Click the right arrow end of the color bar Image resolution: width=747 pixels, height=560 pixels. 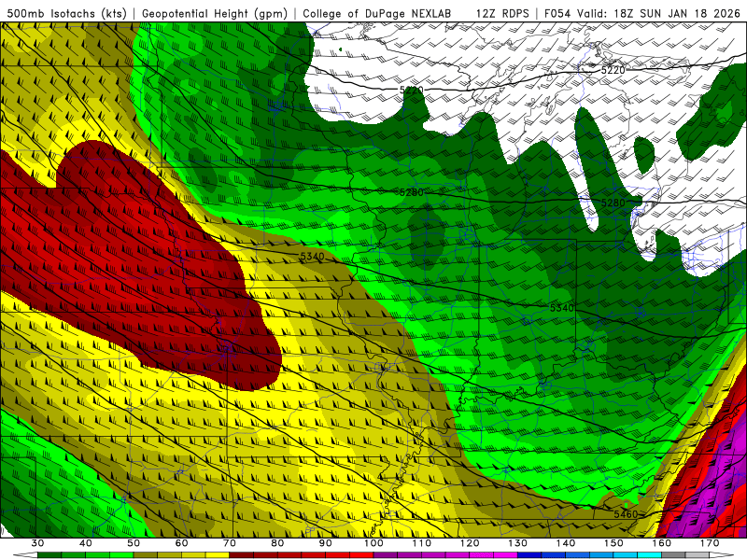[722, 555]
